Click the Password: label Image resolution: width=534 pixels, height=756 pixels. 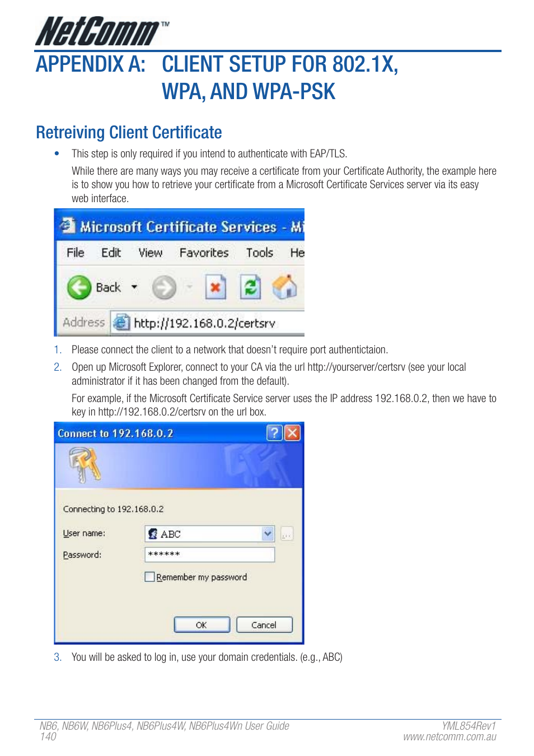(x=82, y=554)
